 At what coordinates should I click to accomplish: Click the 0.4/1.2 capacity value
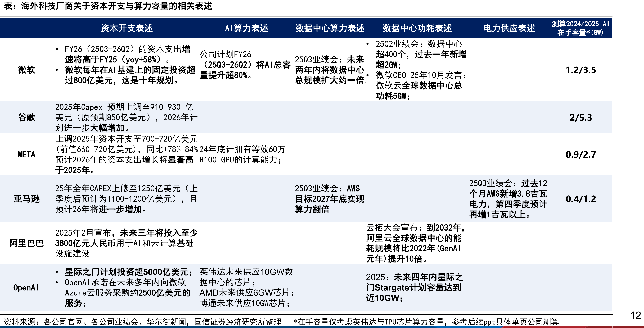(x=581, y=199)
